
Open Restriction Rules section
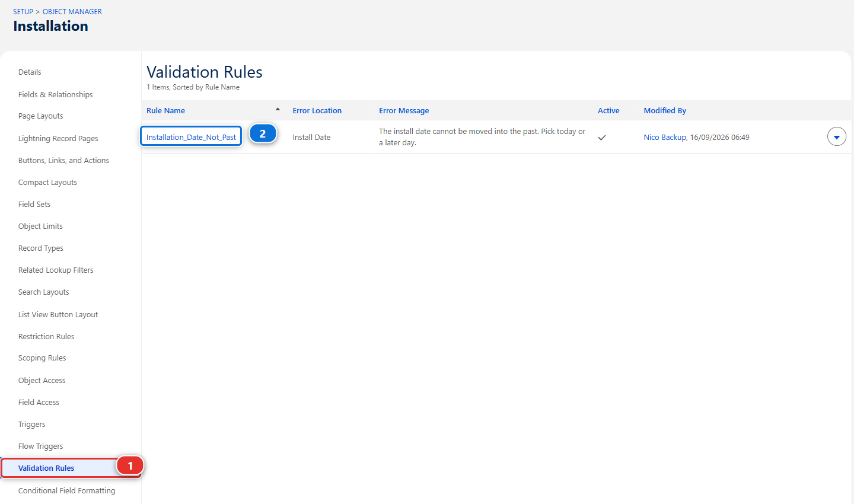[46, 336]
